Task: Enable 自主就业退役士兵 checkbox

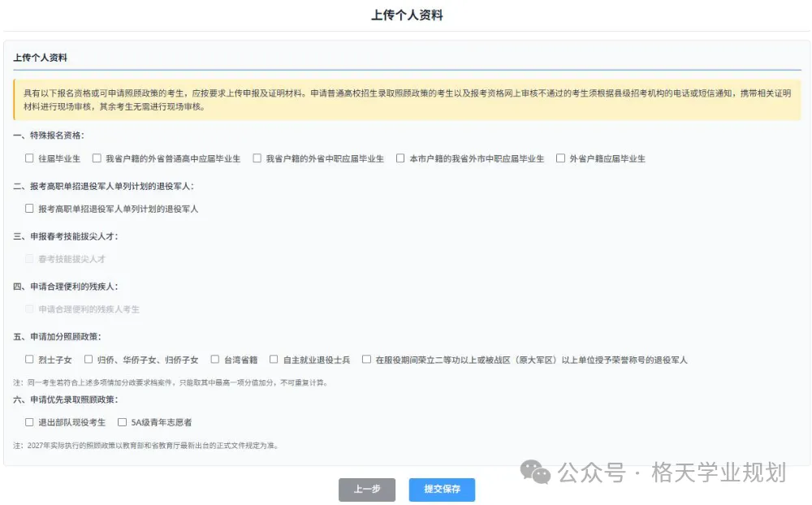Action: (274, 360)
